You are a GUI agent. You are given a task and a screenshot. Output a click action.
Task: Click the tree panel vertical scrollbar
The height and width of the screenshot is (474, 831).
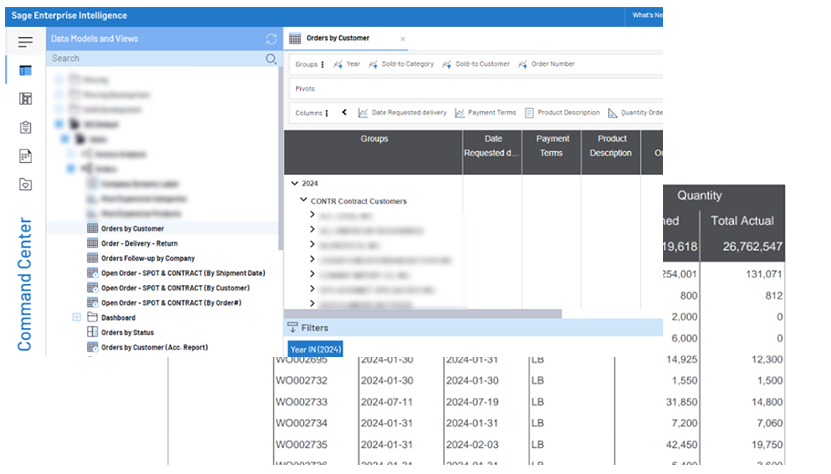point(280,158)
